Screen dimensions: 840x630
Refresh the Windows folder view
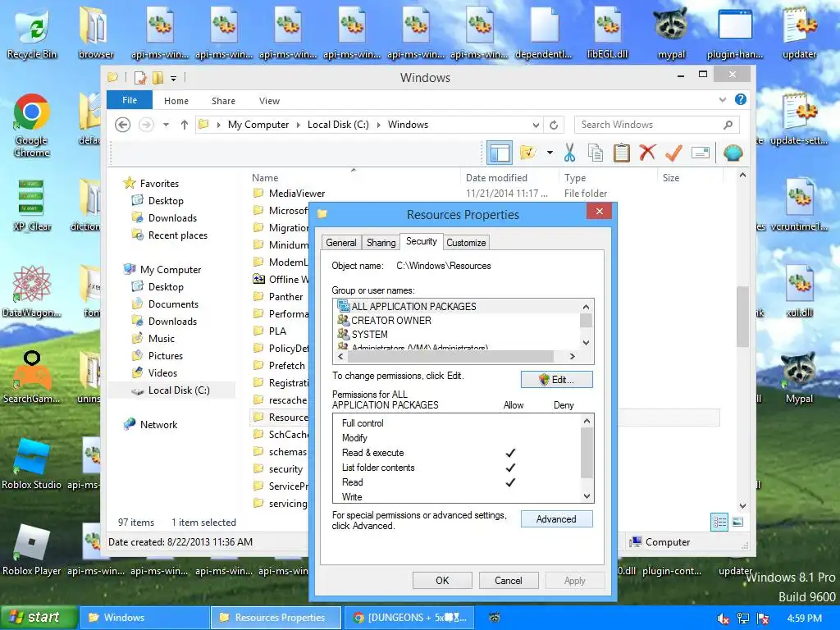(x=554, y=125)
